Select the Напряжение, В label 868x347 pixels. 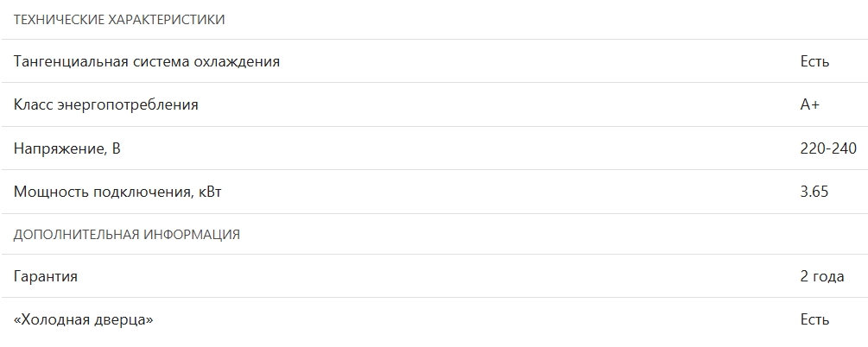(x=67, y=148)
